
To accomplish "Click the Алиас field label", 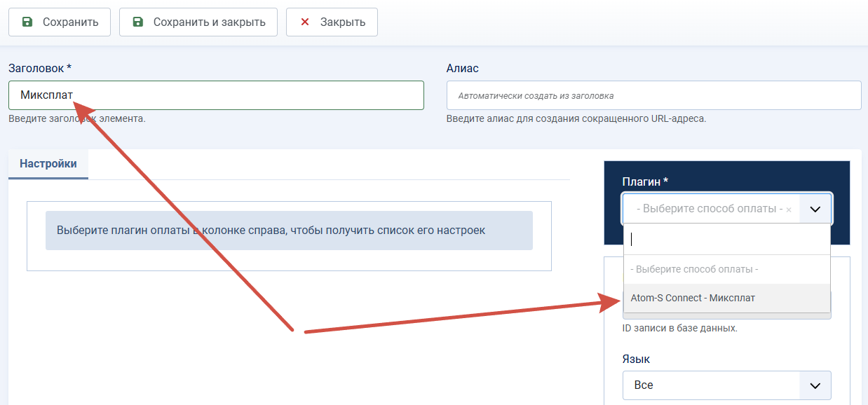I will 463,68.
